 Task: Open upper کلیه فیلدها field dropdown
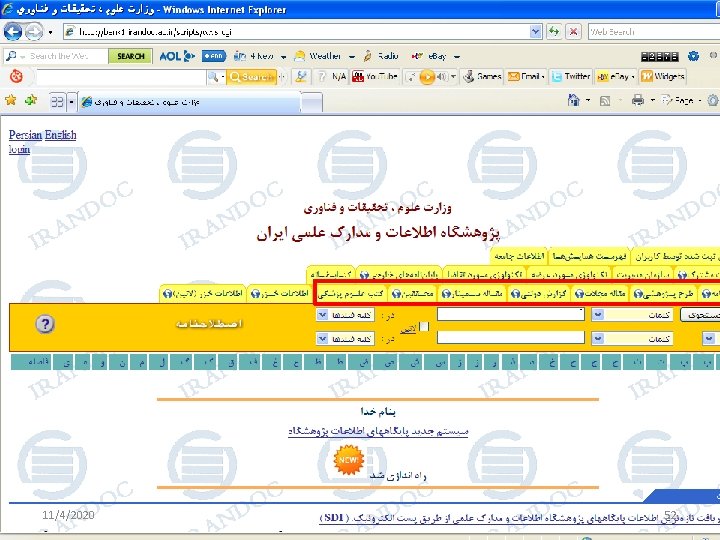click(x=322, y=315)
